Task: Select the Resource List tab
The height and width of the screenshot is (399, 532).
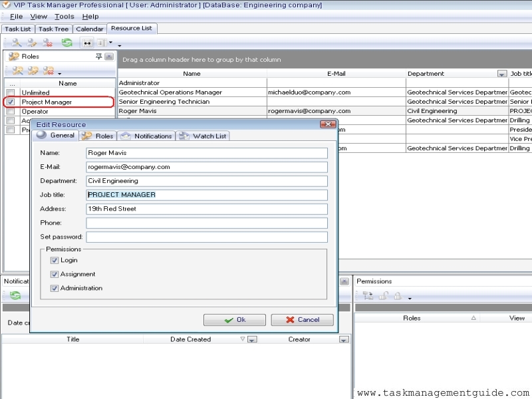Action: coord(132,28)
